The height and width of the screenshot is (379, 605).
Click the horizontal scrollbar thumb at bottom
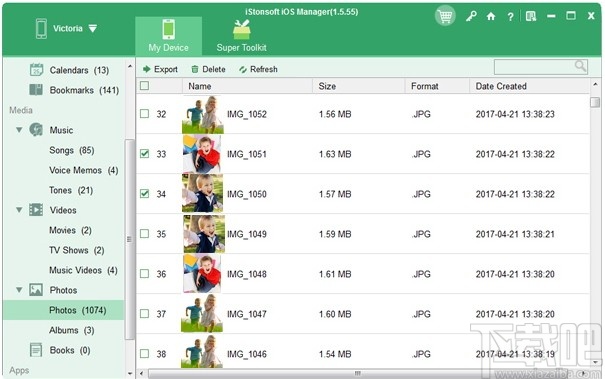(357, 374)
